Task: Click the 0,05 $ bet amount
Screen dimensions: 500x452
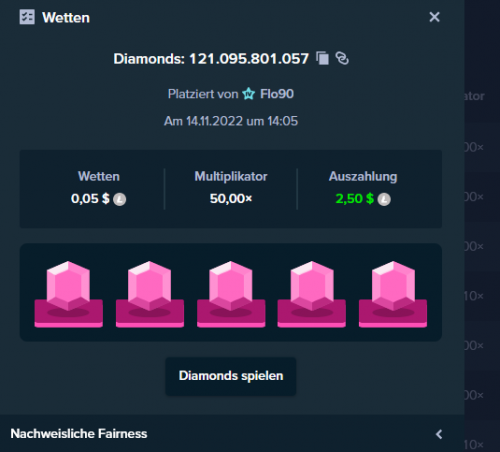Action: tap(90, 199)
